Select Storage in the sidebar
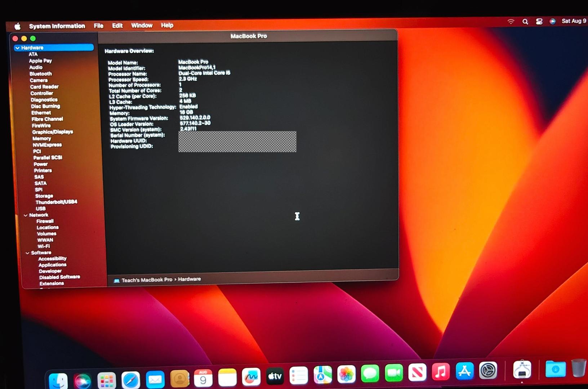 pos(44,196)
